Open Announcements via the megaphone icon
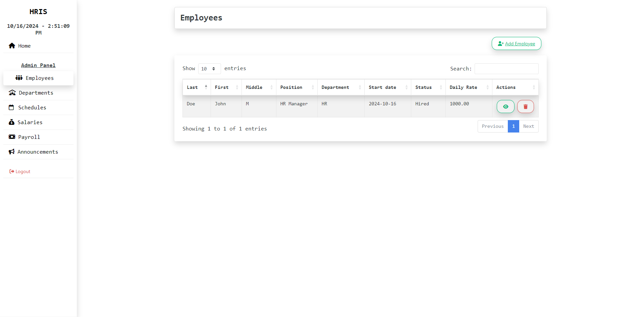Image resolution: width=644 pixels, height=317 pixels. pyautogui.click(x=12, y=152)
